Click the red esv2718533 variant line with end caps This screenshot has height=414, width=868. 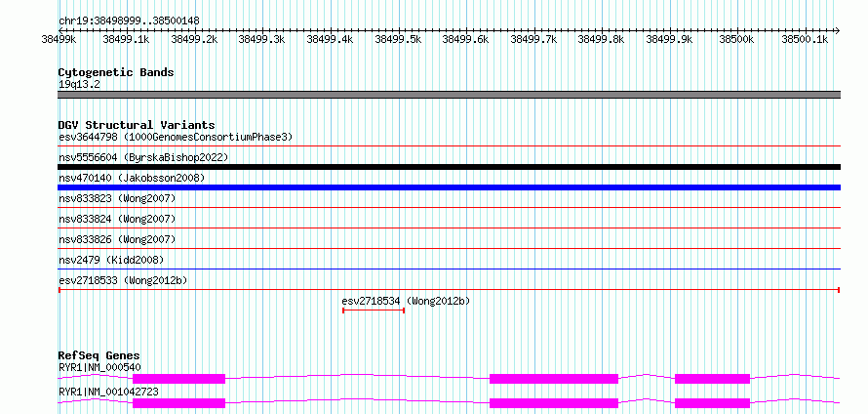(x=449, y=290)
